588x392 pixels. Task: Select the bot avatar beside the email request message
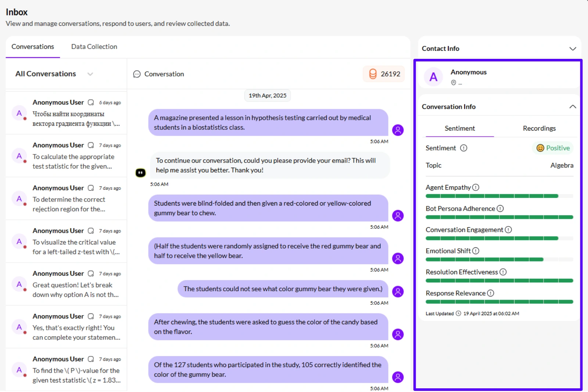click(x=141, y=172)
